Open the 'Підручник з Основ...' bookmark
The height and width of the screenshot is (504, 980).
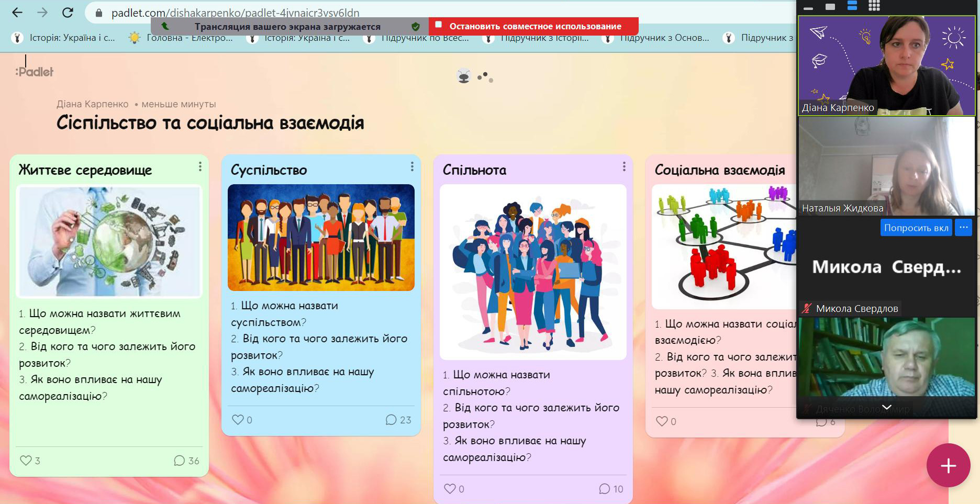point(655,38)
